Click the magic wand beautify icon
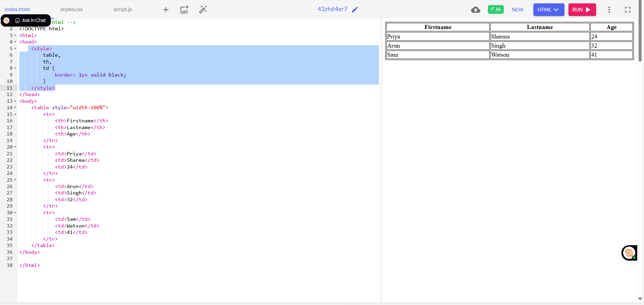644x305 pixels. pos(203,10)
